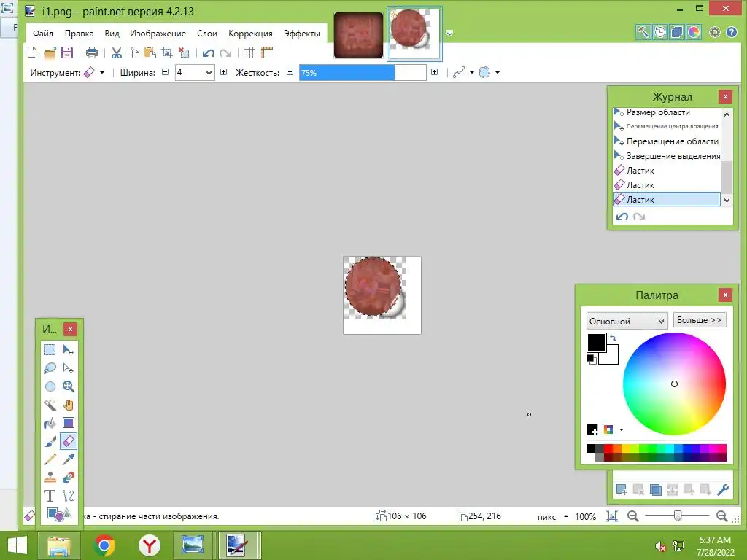This screenshot has width=747, height=560.
Task: Open the Help question mark menu
Action: (x=732, y=32)
